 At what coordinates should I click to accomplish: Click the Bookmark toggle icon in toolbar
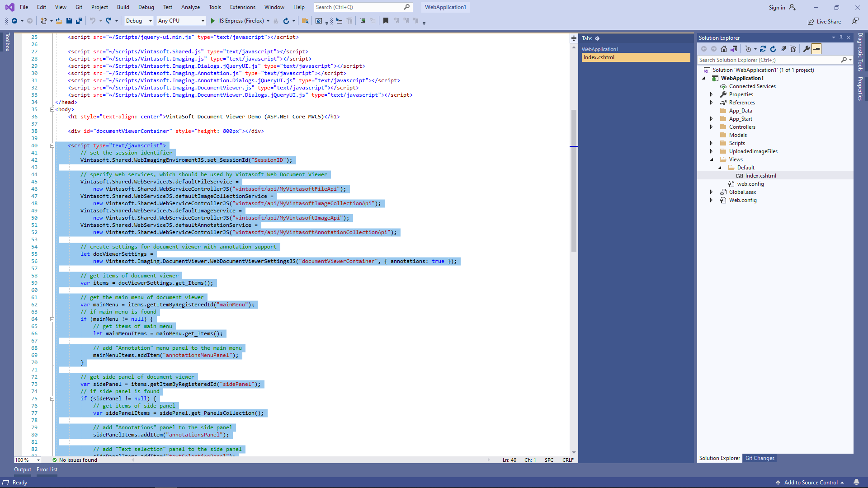tap(386, 21)
